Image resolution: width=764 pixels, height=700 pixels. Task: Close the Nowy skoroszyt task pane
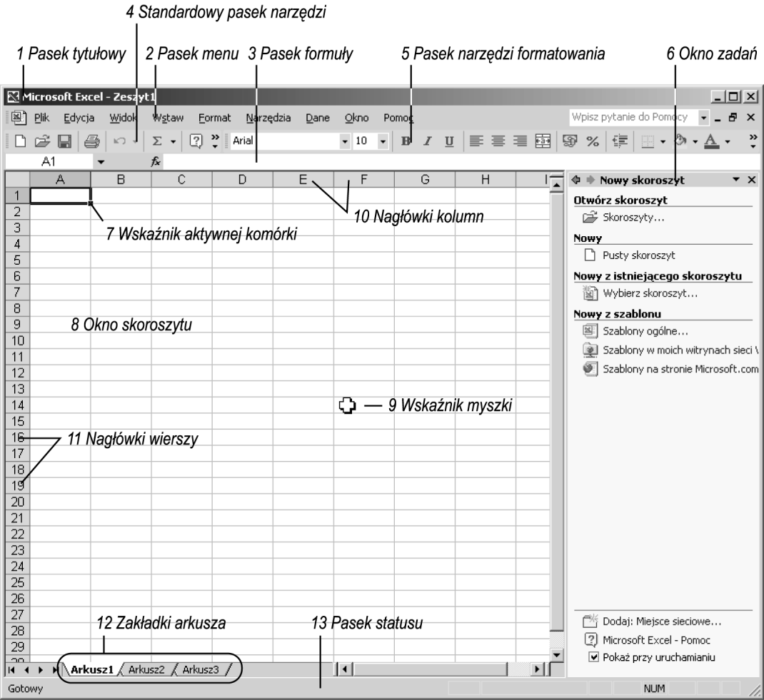pos(752,180)
